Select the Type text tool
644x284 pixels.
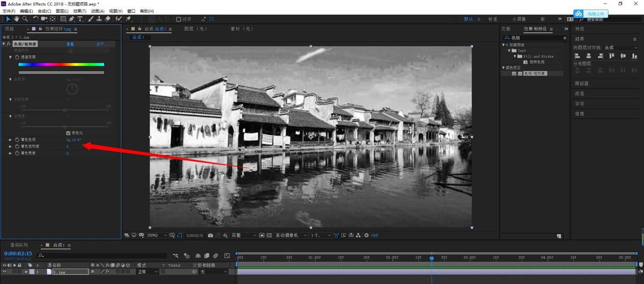[80, 19]
